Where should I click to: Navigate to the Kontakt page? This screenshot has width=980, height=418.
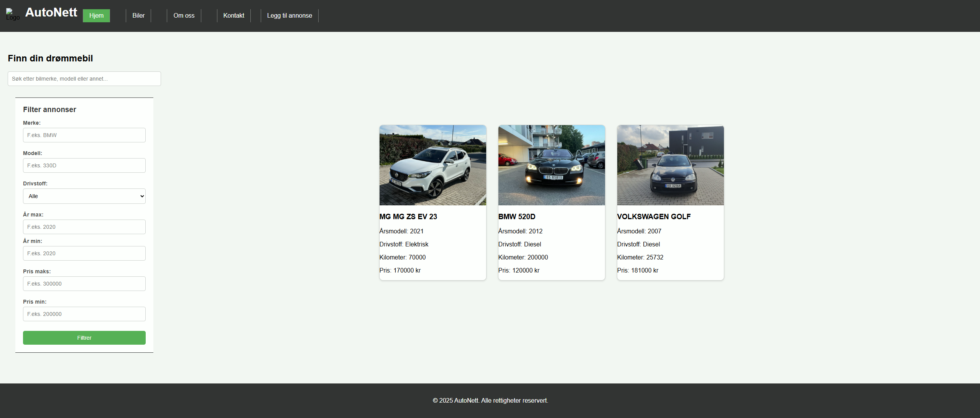point(233,16)
